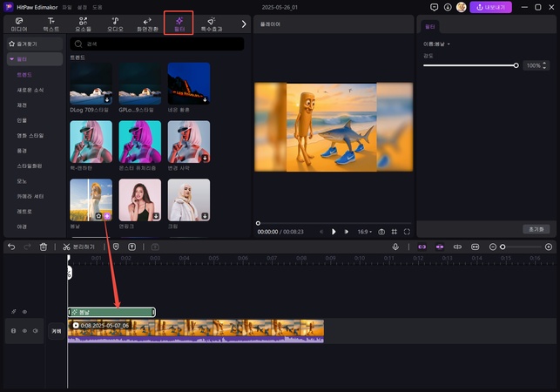Switch to the 오디오 (Audio) tab
Viewport: 560px width, 392px height.
tap(114, 24)
